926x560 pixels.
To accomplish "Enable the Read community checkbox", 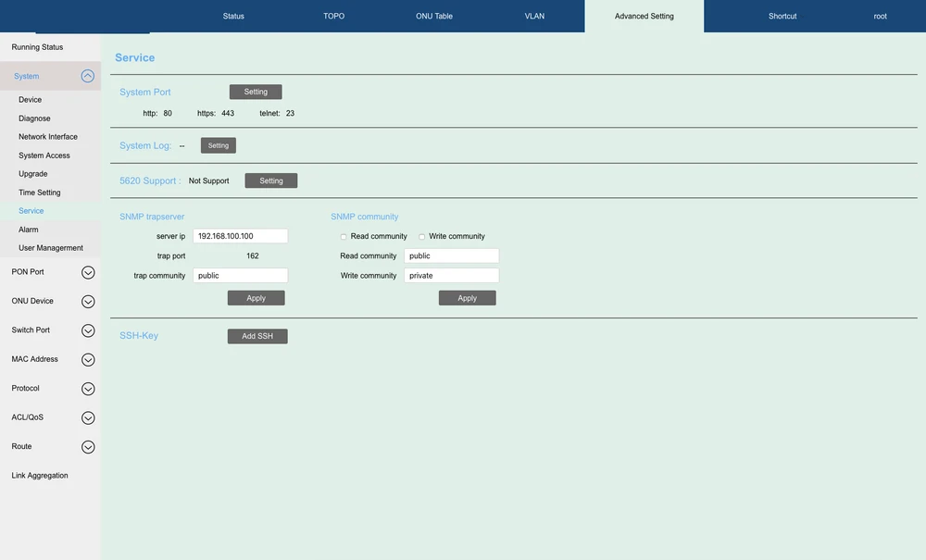I will [344, 237].
